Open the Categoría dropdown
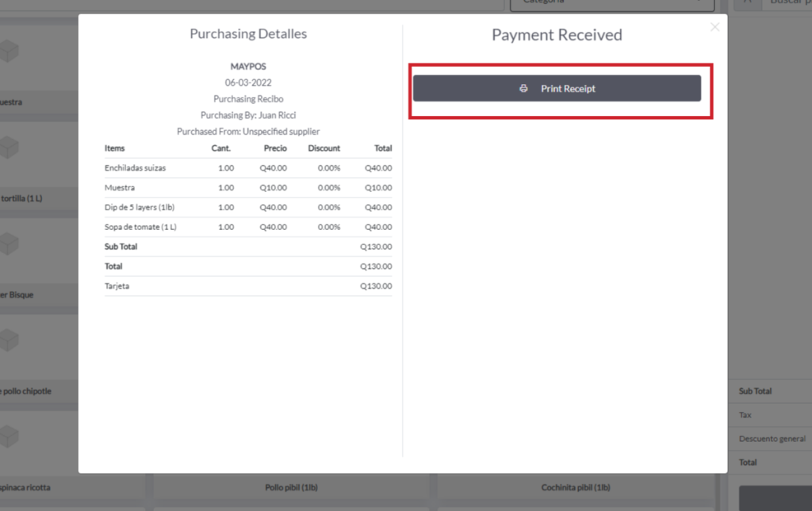 (x=607, y=3)
